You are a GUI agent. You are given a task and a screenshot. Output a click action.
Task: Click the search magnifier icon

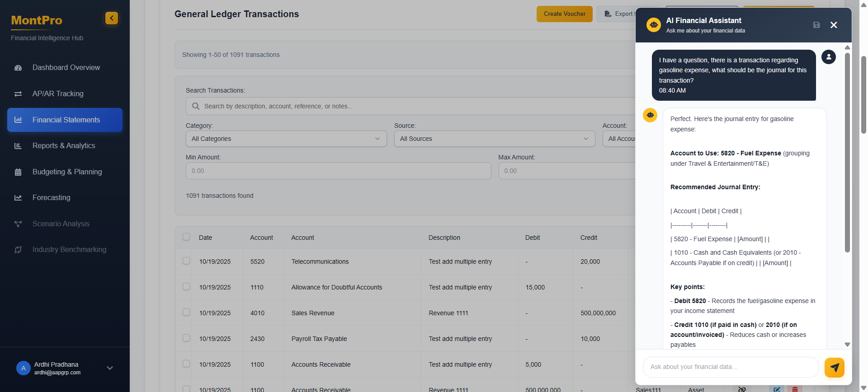(196, 106)
